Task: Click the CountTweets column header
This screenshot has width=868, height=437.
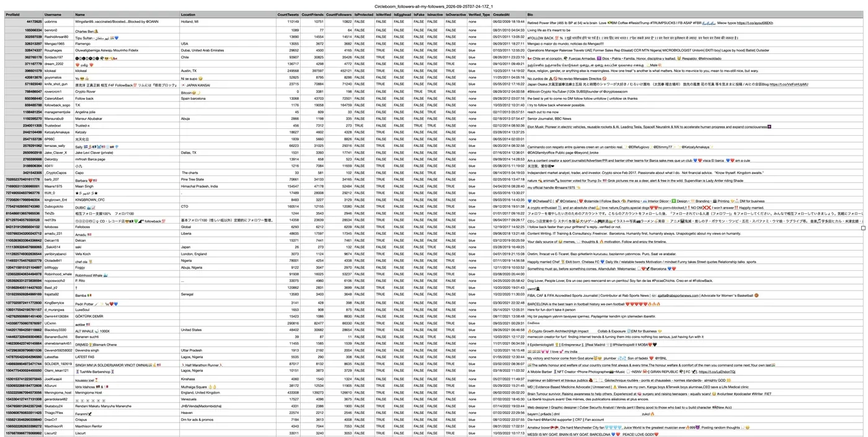Action: [288, 14]
